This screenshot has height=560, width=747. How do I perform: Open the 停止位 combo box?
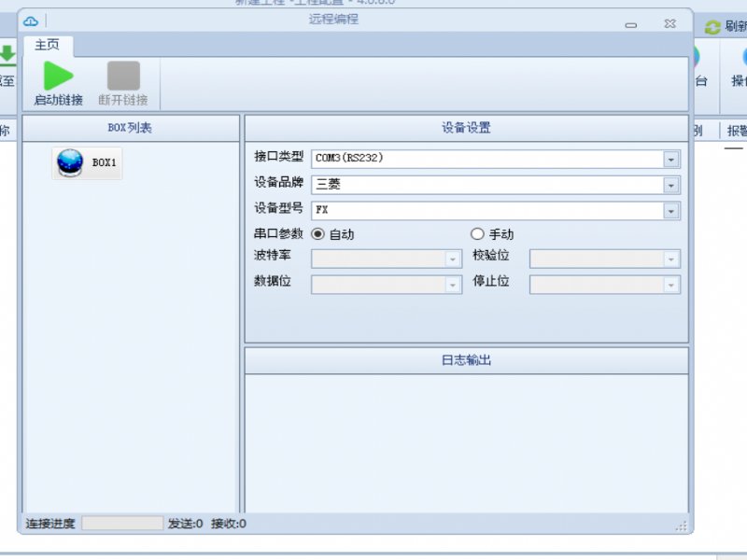tap(670, 285)
